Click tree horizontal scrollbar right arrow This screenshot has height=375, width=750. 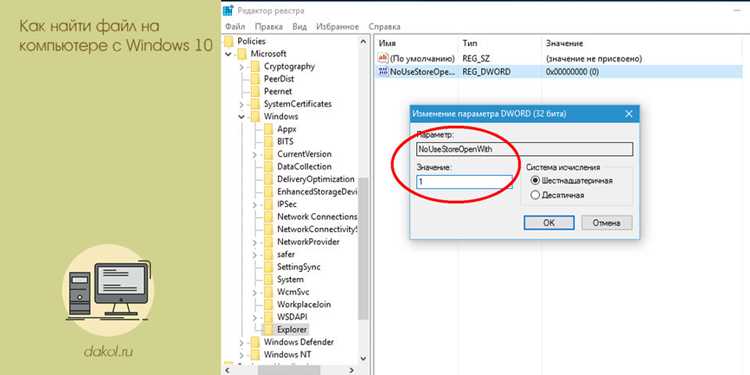(x=351, y=370)
